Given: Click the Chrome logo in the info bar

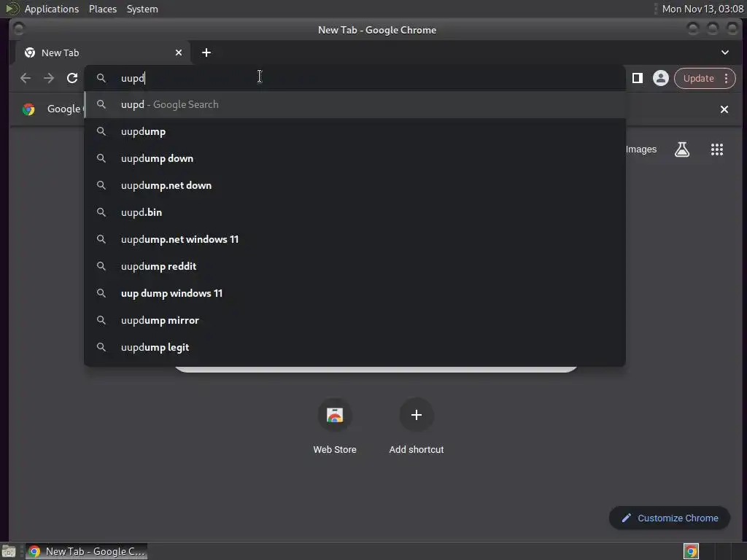Looking at the screenshot, I should point(28,109).
